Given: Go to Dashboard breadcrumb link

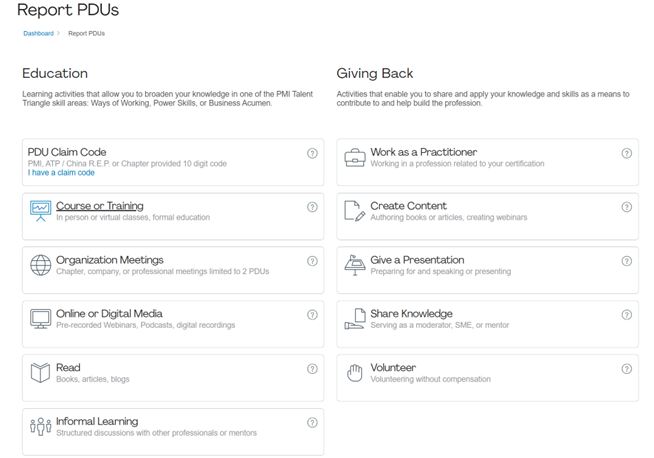Looking at the screenshot, I should (38, 33).
